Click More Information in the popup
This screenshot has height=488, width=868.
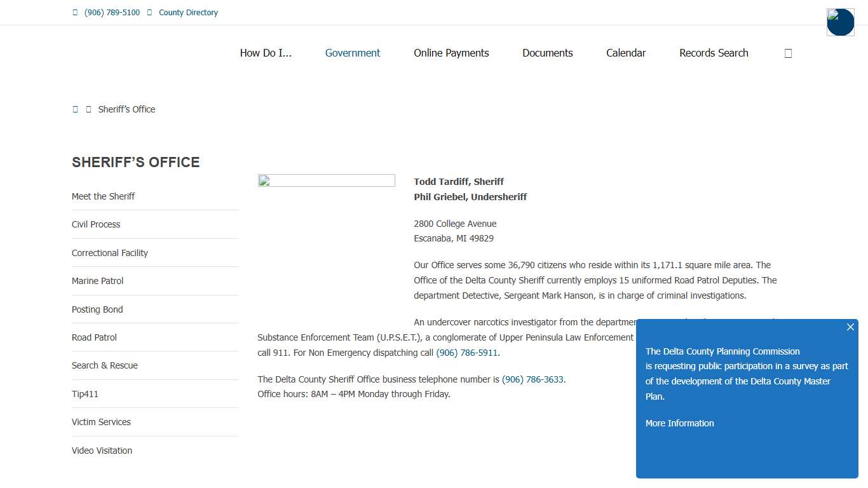(x=679, y=423)
